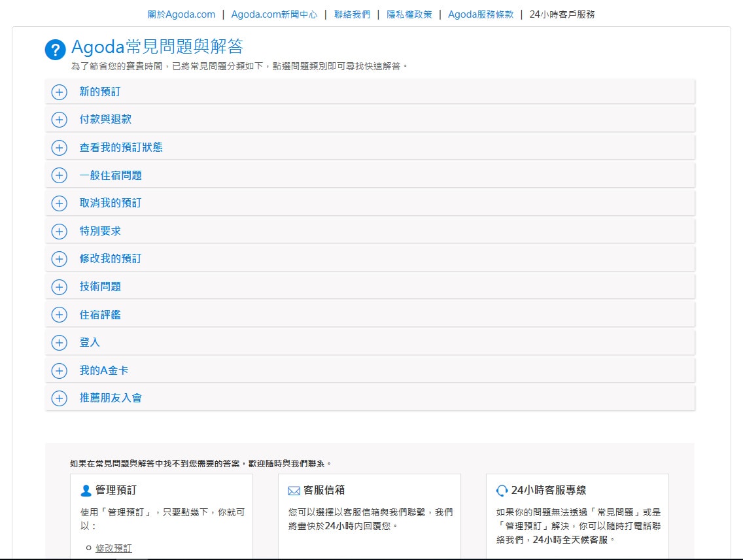The image size is (743, 560).
Task: Expand the 登入 section plus icon
Action: click(60, 343)
